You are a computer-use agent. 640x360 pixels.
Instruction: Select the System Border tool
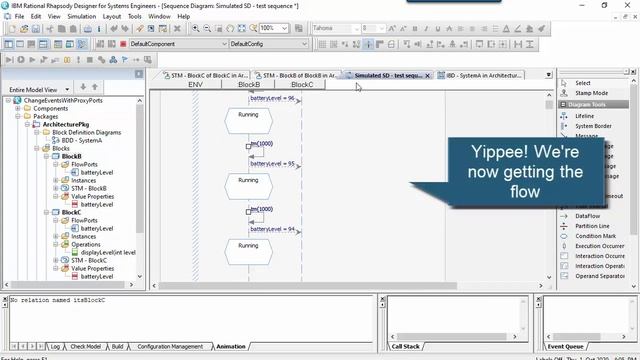coord(594,126)
